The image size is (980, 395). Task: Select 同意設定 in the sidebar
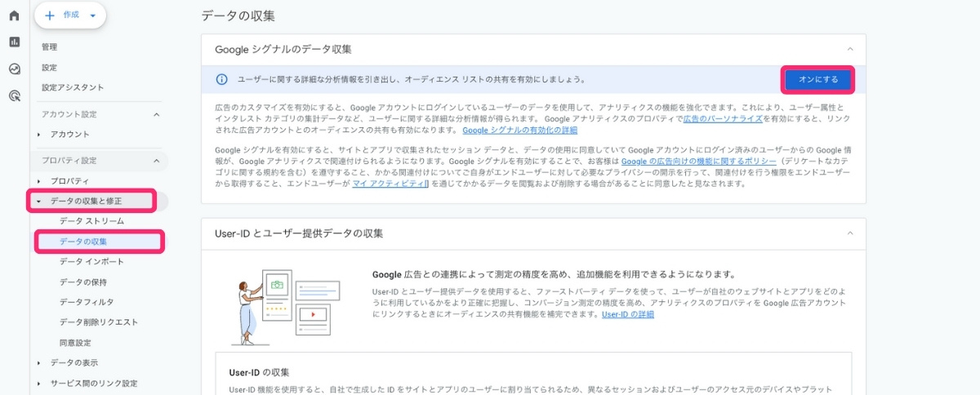pyautogui.click(x=75, y=342)
